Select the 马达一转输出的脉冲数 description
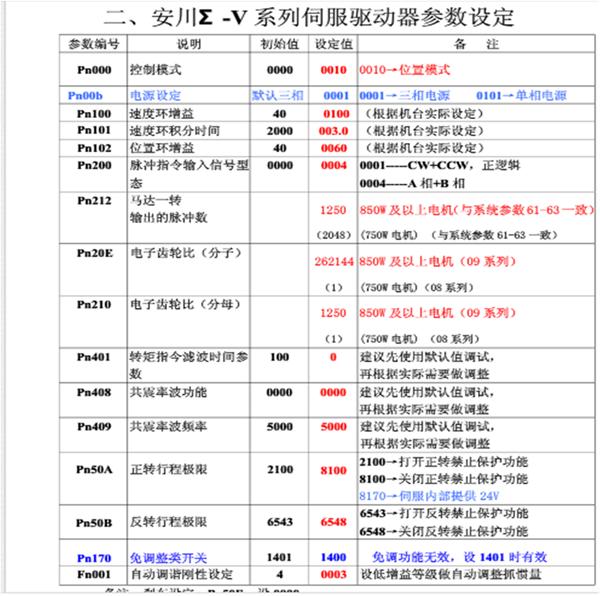This screenshot has width=600, height=596. [168, 209]
